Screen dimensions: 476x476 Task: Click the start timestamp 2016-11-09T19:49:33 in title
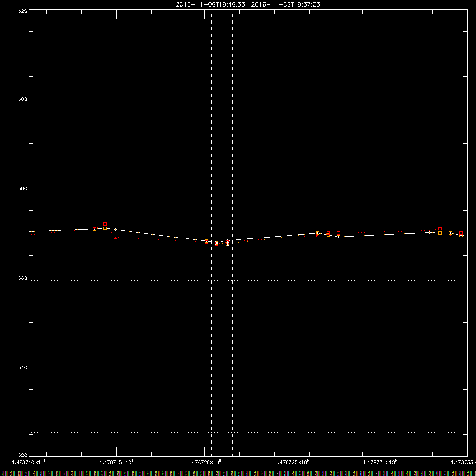coord(210,5)
